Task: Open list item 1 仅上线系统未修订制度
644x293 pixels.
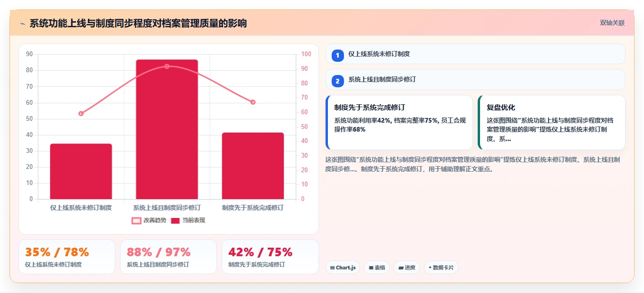Action: pyautogui.click(x=475, y=54)
